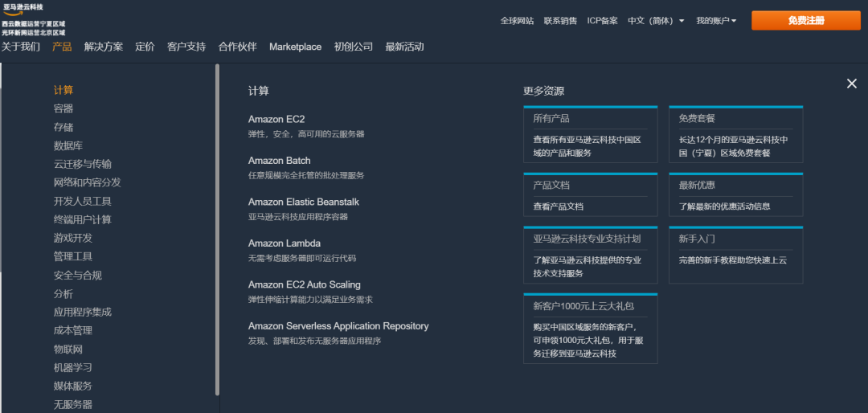Open the 初创公司 menu
Viewport: 868px width, 413px height.
click(353, 47)
